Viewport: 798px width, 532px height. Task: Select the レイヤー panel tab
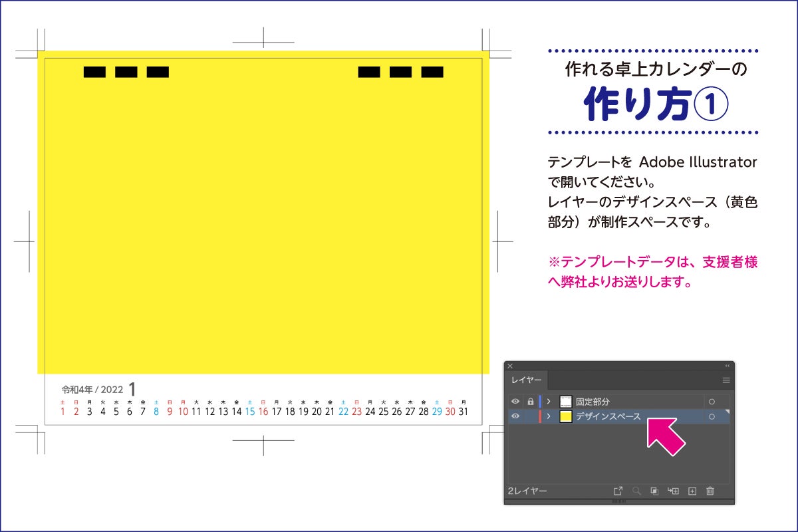tap(526, 380)
